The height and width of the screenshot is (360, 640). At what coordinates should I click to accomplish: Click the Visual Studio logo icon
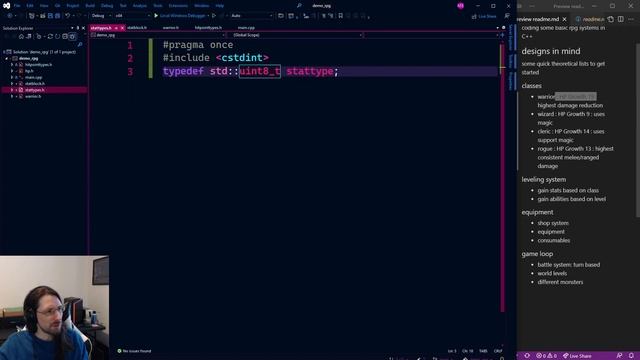pos(6,6)
